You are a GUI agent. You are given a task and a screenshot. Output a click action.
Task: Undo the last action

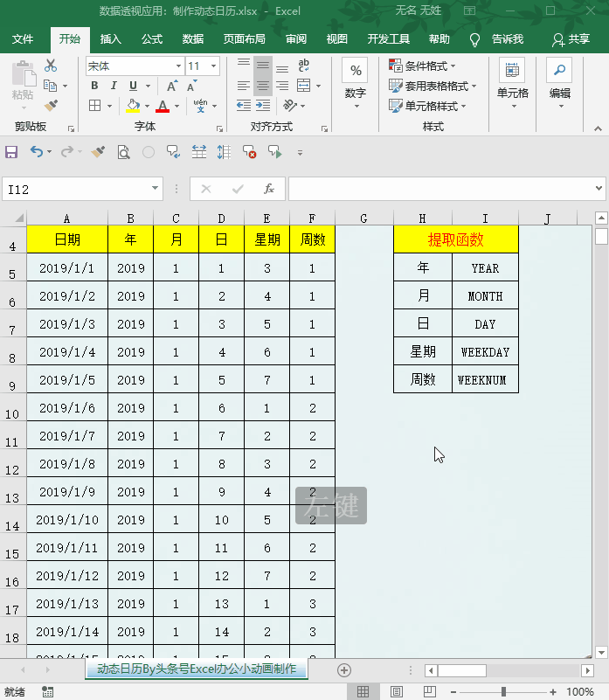coord(37,152)
